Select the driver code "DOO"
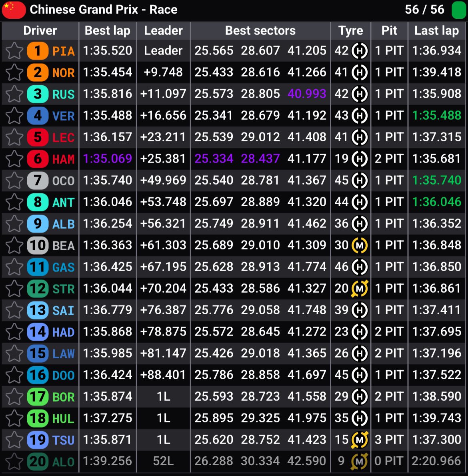The height and width of the screenshot is (476, 468). [x=63, y=376]
